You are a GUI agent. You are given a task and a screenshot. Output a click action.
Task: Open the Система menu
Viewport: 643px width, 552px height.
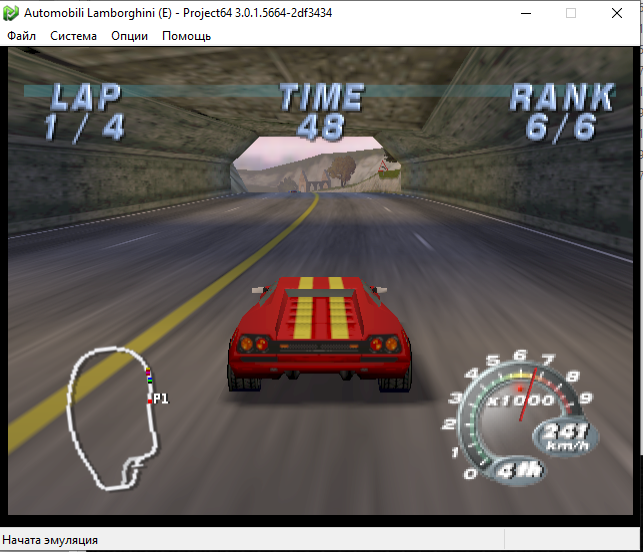pyautogui.click(x=73, y=36)
